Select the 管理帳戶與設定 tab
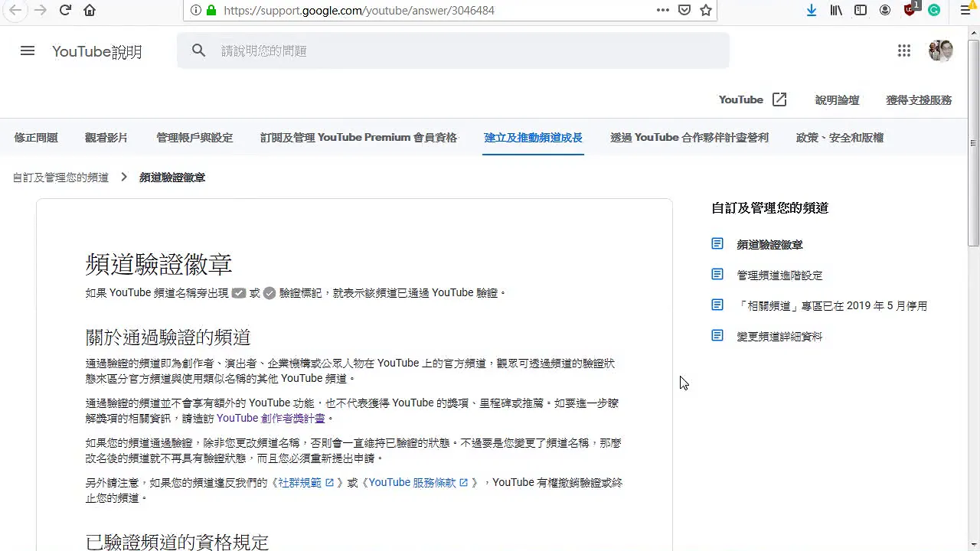The width and height of the screenshot is (980, 551). pos(194,138)
